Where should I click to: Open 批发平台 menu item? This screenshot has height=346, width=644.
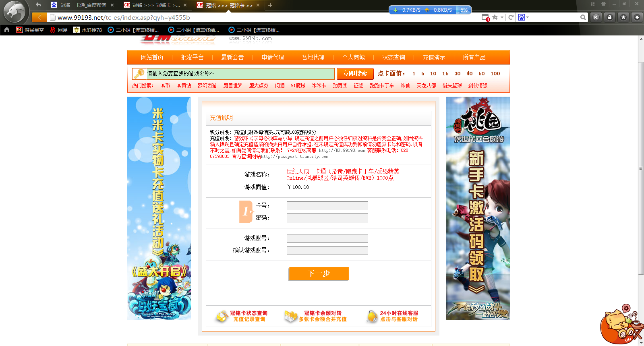(x=192, y=58)
